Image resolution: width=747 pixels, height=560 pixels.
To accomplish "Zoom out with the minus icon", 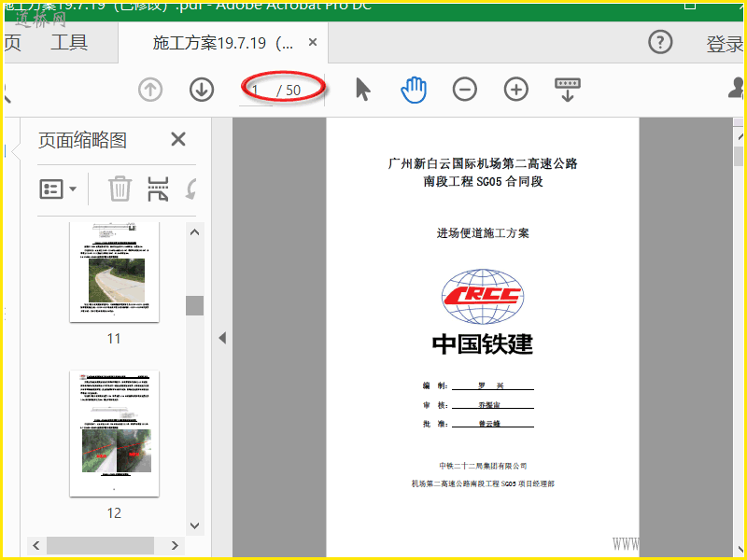I will pyautogui.click(x=465, y=90).
